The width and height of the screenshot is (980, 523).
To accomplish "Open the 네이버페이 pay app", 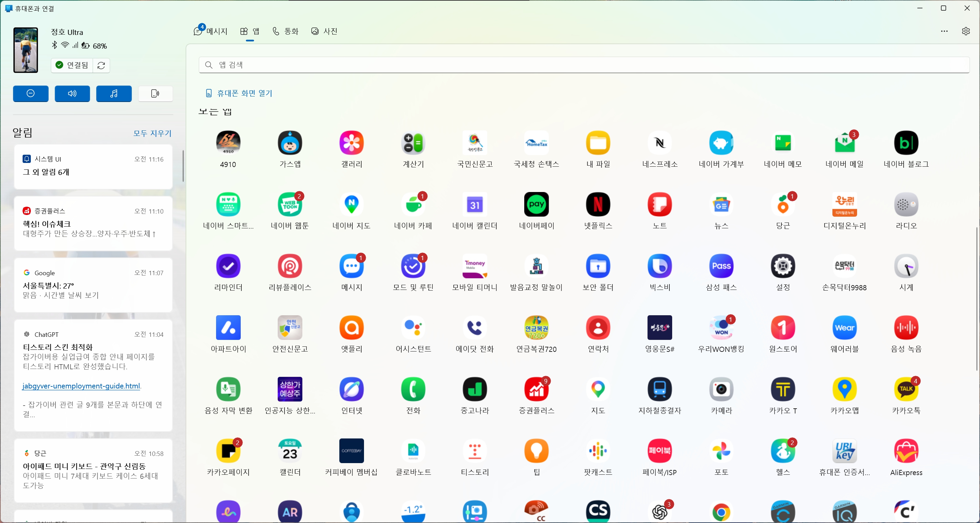I will click(537, 205).
